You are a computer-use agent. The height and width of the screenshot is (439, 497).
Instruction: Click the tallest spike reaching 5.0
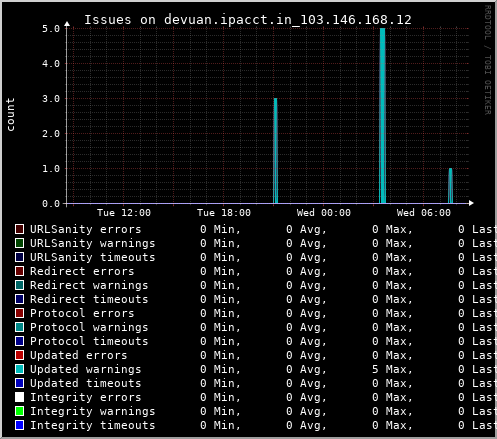[382, 116]
